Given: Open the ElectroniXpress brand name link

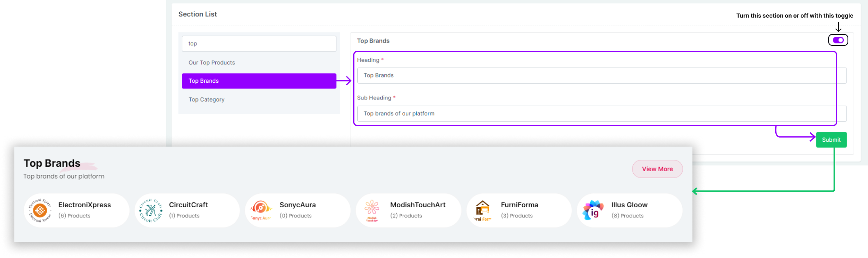Looking at the screenshot, I should 85,205.
